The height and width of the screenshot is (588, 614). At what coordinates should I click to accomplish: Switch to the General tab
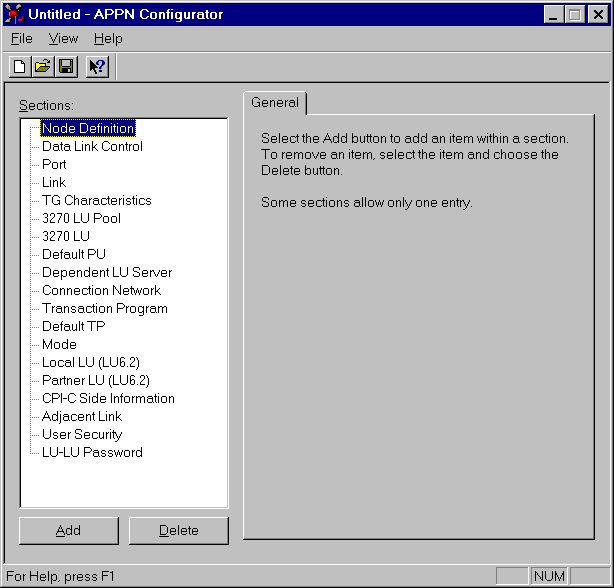[x=275, y=103]
